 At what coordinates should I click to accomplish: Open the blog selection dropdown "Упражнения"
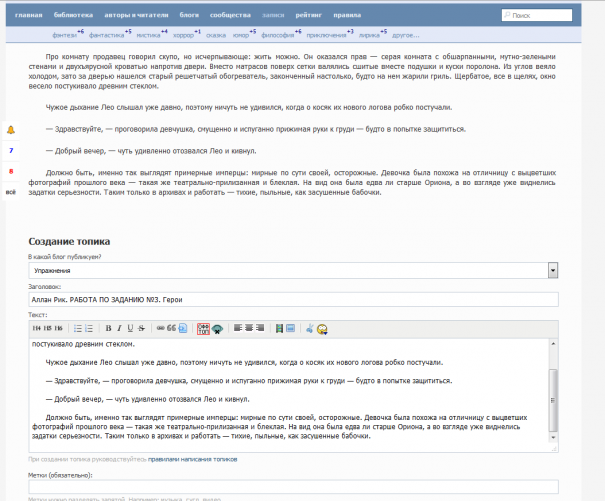292,270
